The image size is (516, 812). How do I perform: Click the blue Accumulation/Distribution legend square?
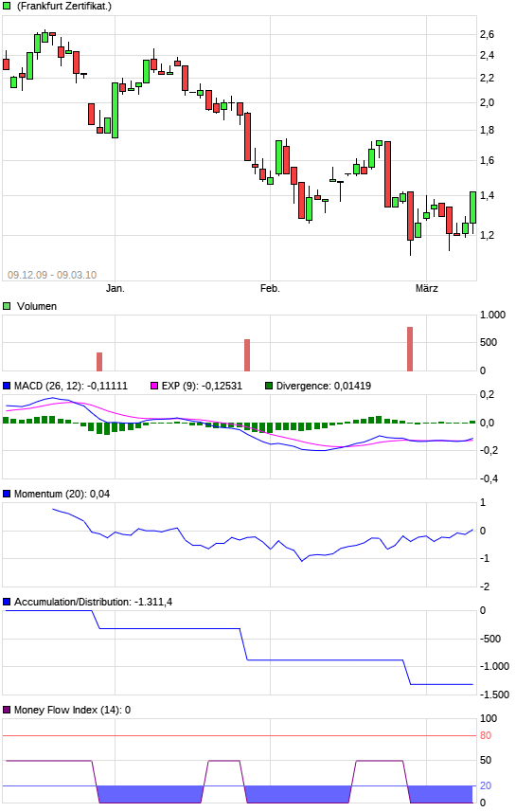coord(7,602)
